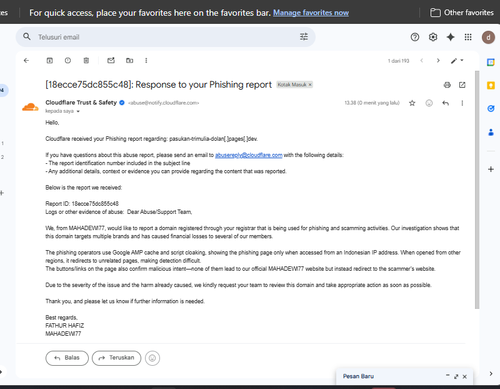Go to the next (older) email
500x389 pixels.
pos(438,60)
